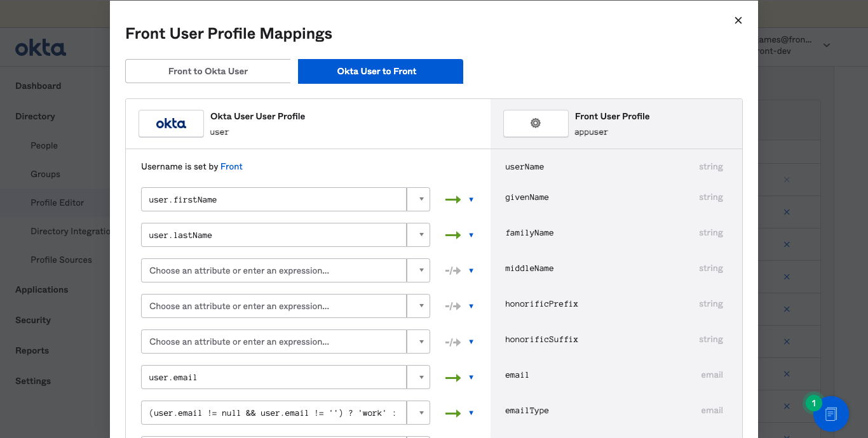Click the honorificPrefix attribute label
Screen dimensions: 868x438
tap(541, 303)
